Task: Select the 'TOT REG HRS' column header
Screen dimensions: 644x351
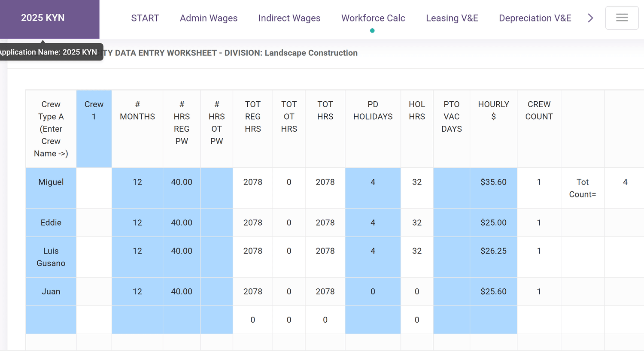Action: click(x=253, y=129)
